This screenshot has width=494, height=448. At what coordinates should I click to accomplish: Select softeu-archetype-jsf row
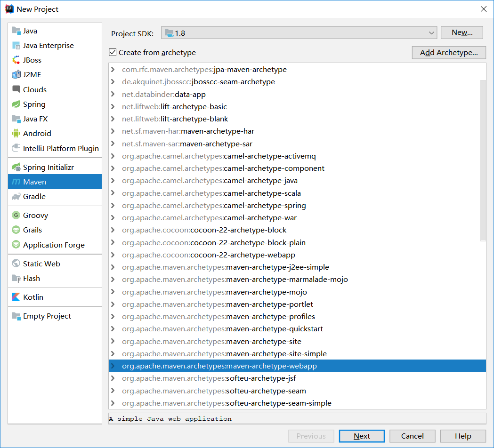click(297, 378)
